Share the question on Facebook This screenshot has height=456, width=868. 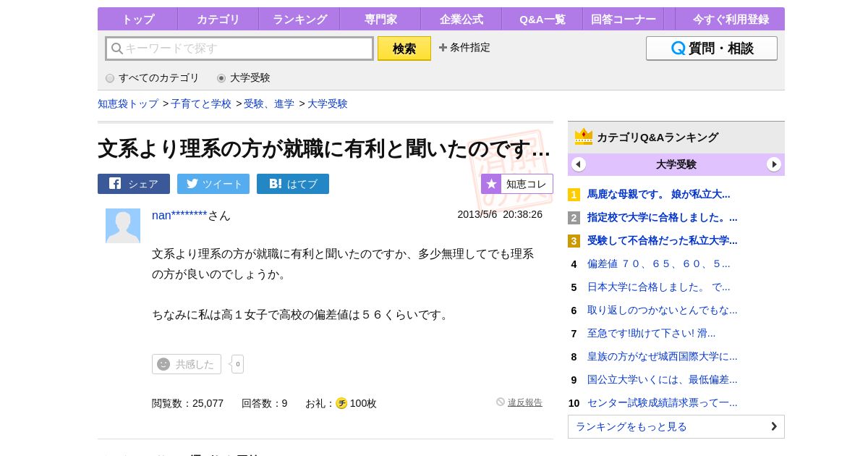pyautogui.click(x=134, y=184)
